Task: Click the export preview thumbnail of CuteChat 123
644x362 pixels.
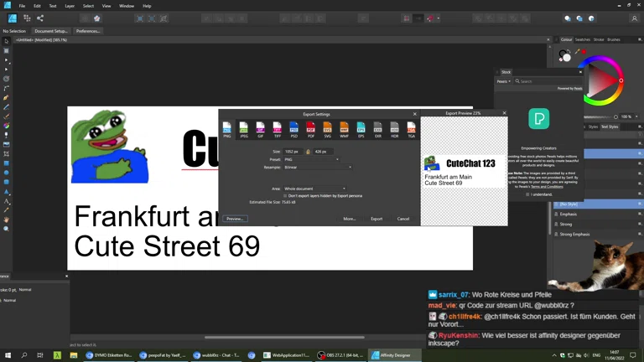Action: click(464, 171)
